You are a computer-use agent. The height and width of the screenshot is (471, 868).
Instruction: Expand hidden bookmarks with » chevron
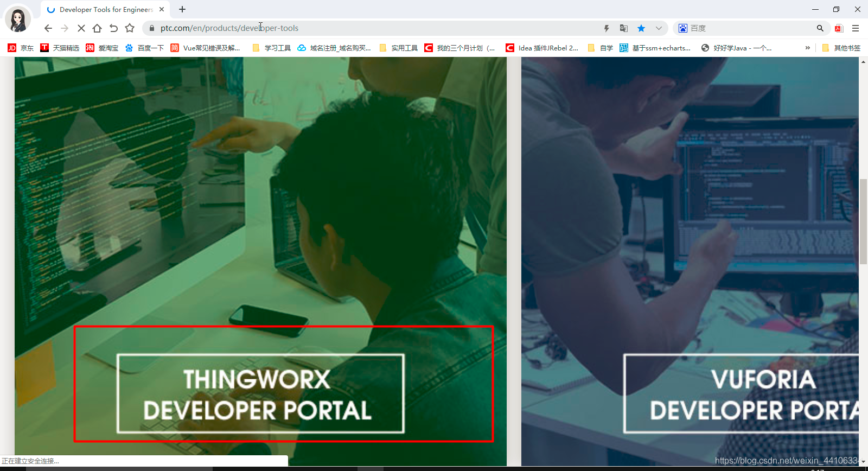point(808,48)
